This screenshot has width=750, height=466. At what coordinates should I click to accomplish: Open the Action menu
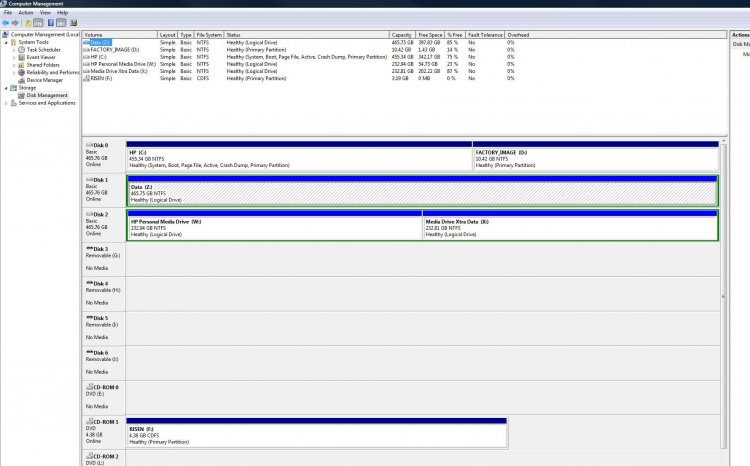(x=25, y=12)
